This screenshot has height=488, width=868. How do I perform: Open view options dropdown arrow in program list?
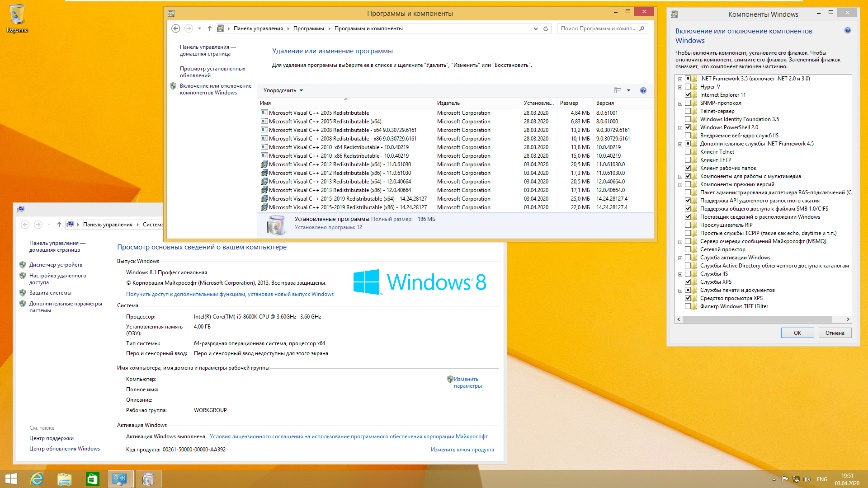pos(628,90)
